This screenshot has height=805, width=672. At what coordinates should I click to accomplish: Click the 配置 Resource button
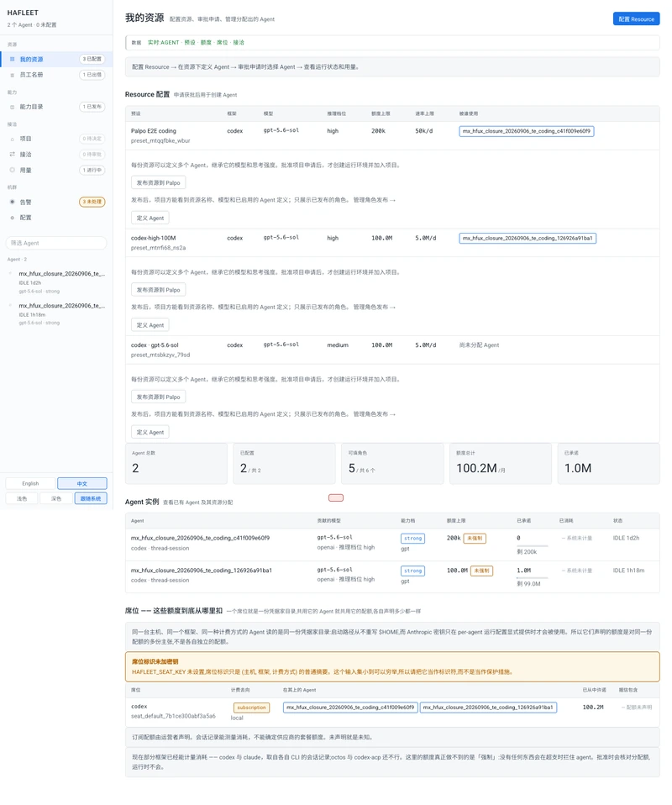point(636,19)
